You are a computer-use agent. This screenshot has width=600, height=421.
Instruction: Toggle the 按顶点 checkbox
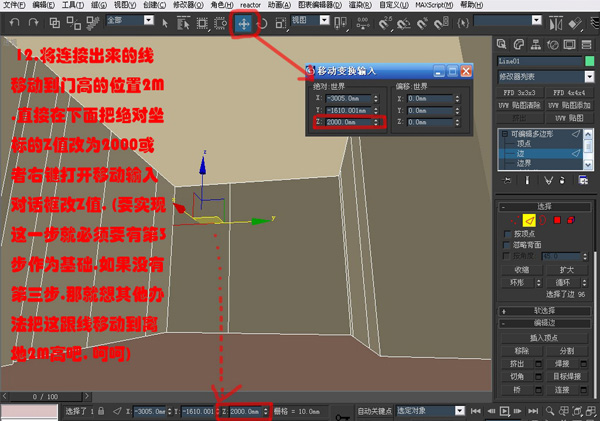pyautogui.click(x=508, y=234)
